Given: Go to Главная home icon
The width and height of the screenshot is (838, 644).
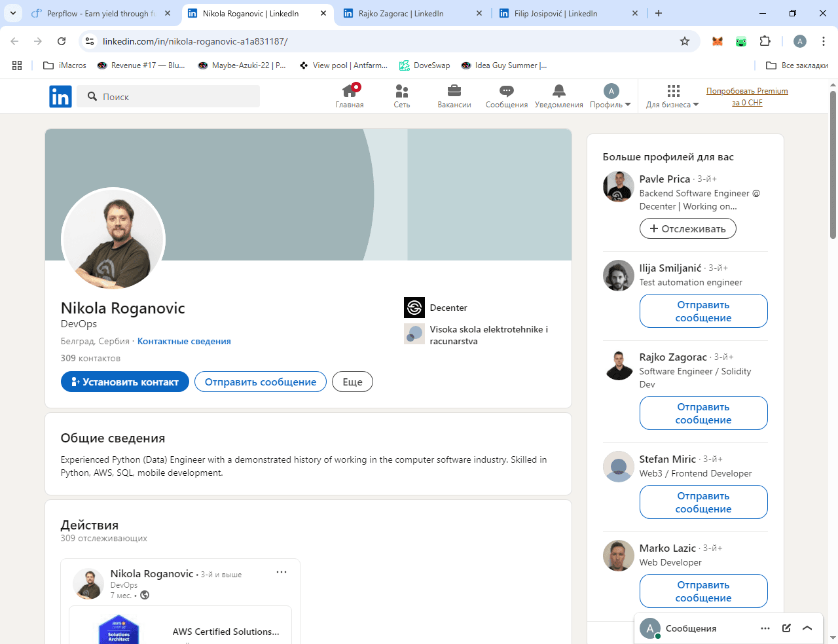Looking at the screenshot, I should point(350,96).
